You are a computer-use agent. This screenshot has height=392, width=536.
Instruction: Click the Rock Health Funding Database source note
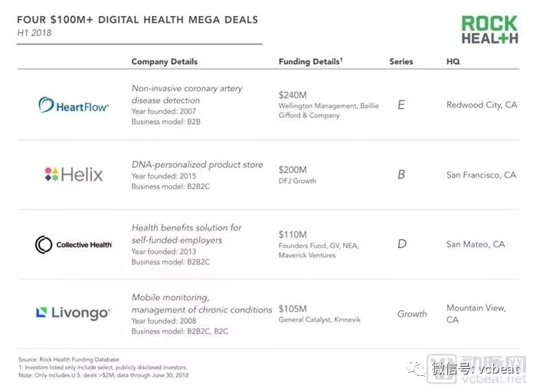(68, 360)
